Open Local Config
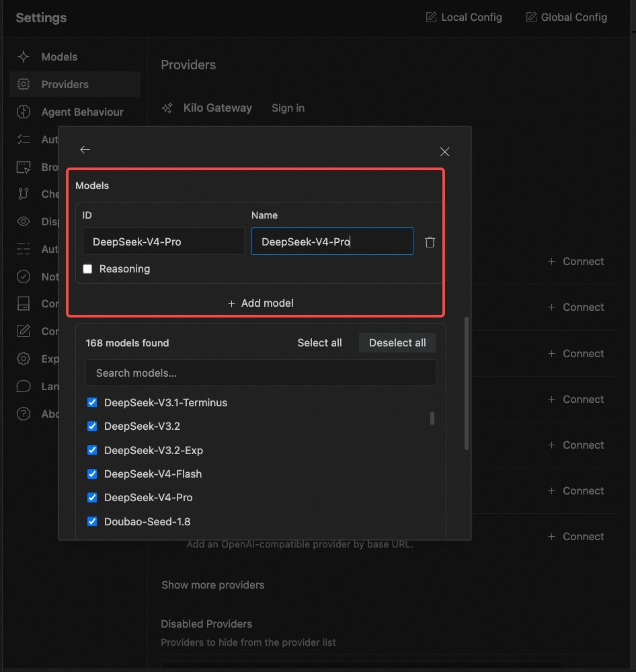Viewport: 636px width, 672px height. click(x=464, y=17)
